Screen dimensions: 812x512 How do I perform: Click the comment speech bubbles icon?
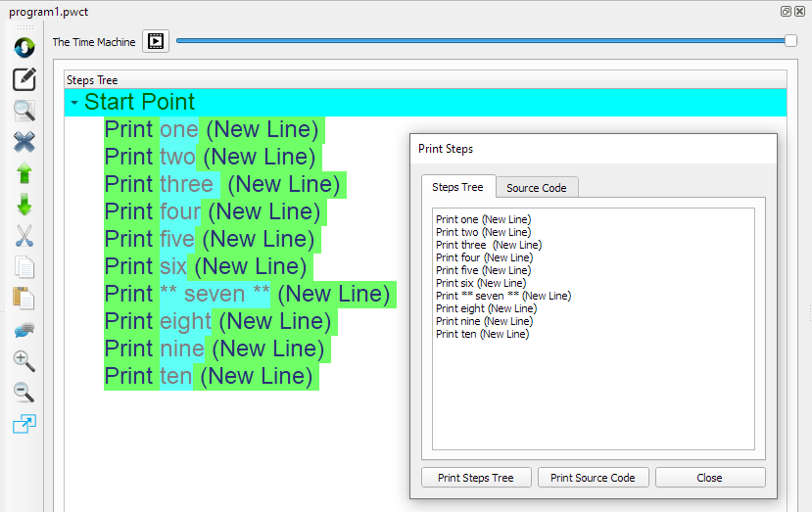point(24,330)
